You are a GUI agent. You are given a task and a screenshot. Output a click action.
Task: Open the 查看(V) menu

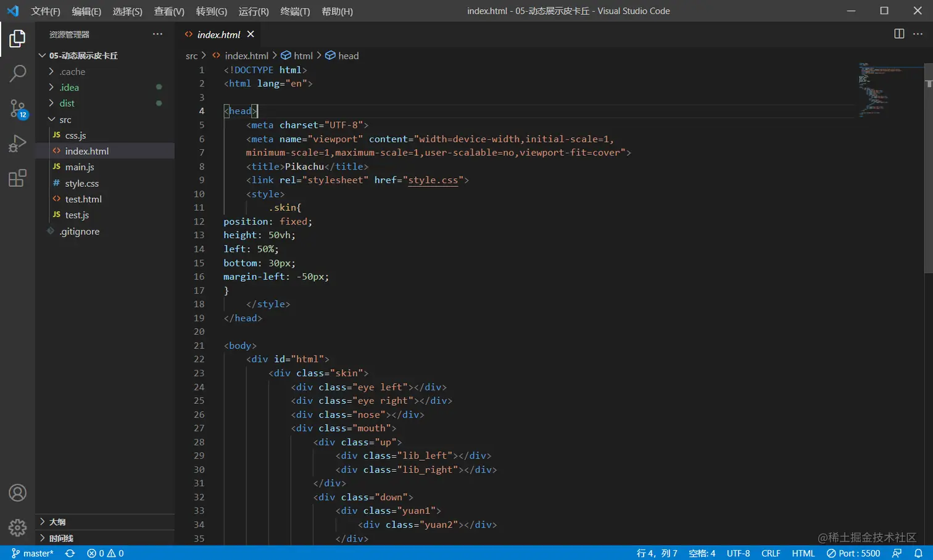169,11
